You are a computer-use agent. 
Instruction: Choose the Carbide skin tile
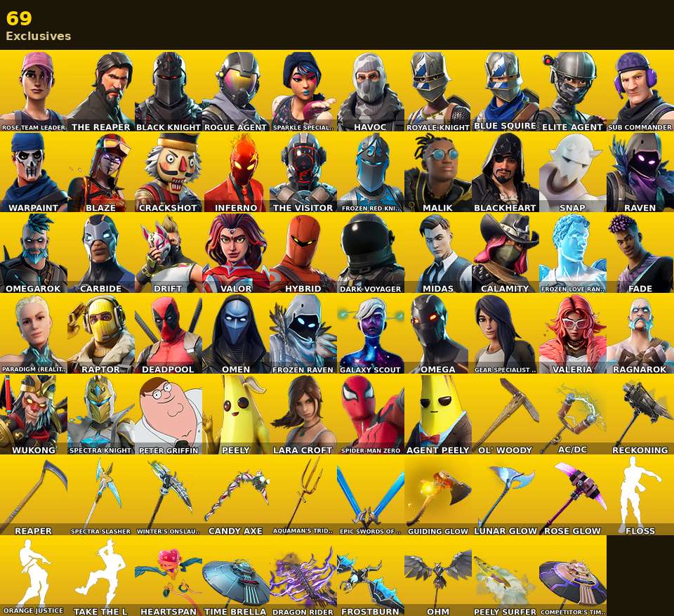[101, 252]
